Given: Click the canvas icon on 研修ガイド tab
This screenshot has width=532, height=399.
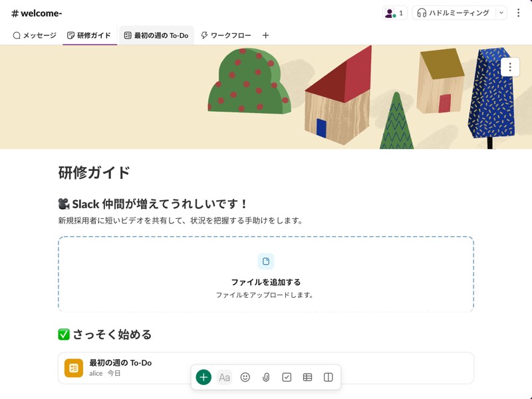Looking at the screenshot, I should [x=70, y=35].
